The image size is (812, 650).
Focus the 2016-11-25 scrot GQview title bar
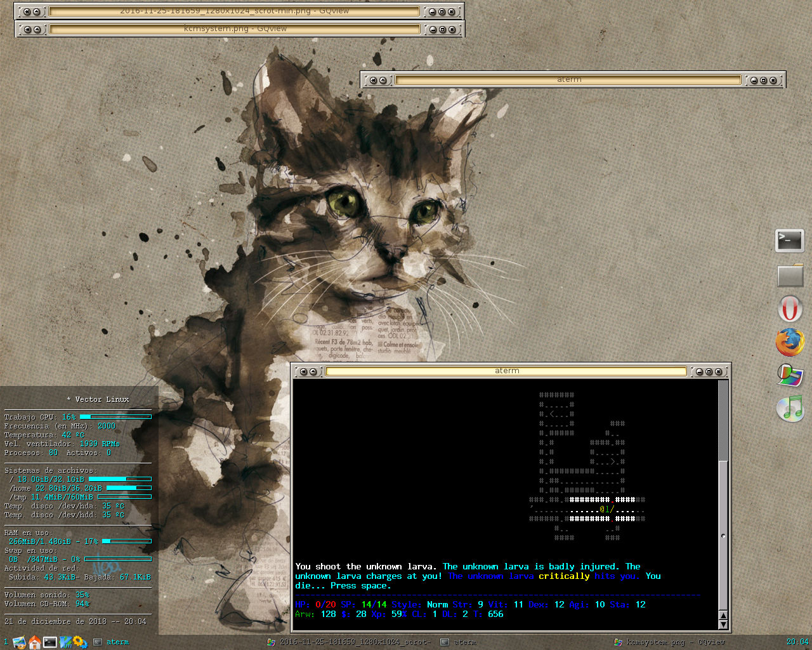tap(234, 11)
